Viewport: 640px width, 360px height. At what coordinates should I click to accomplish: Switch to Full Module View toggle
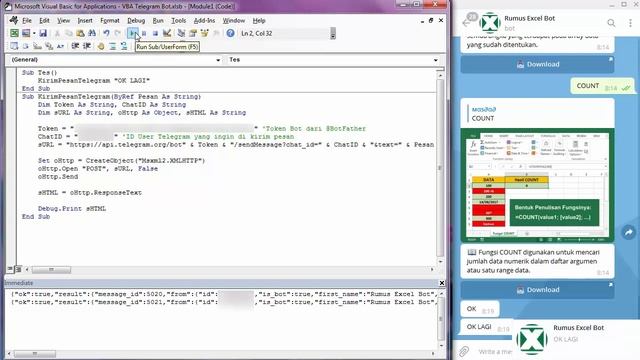pos(18,269)
